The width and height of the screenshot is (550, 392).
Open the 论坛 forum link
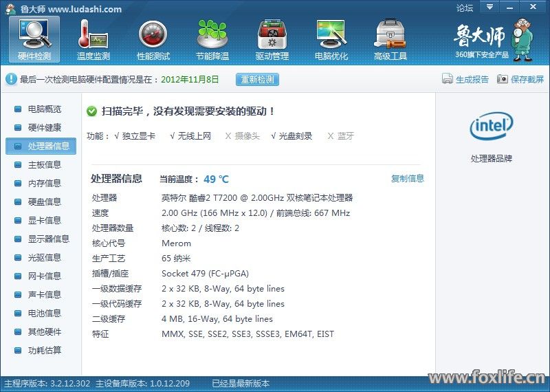[465, 8]
